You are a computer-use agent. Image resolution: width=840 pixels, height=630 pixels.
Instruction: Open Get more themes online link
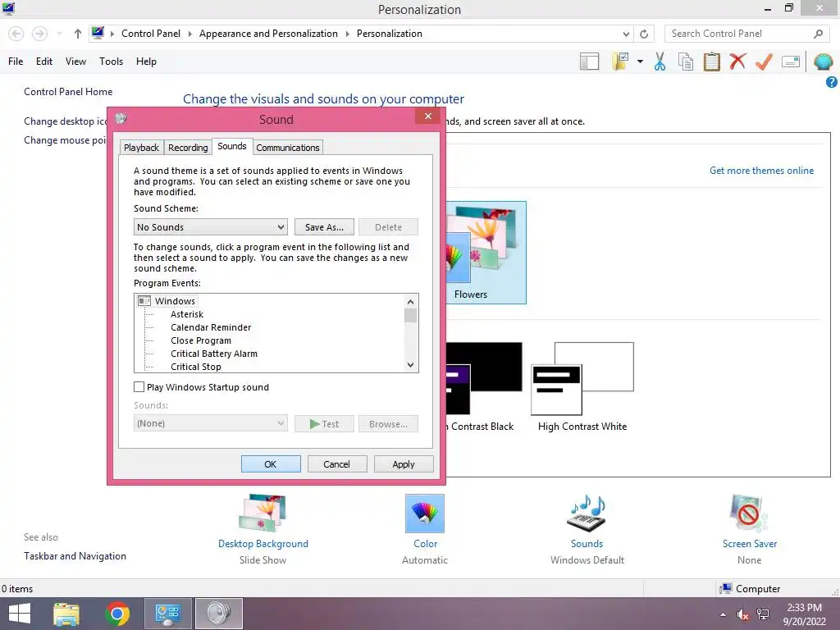[761, 171]
